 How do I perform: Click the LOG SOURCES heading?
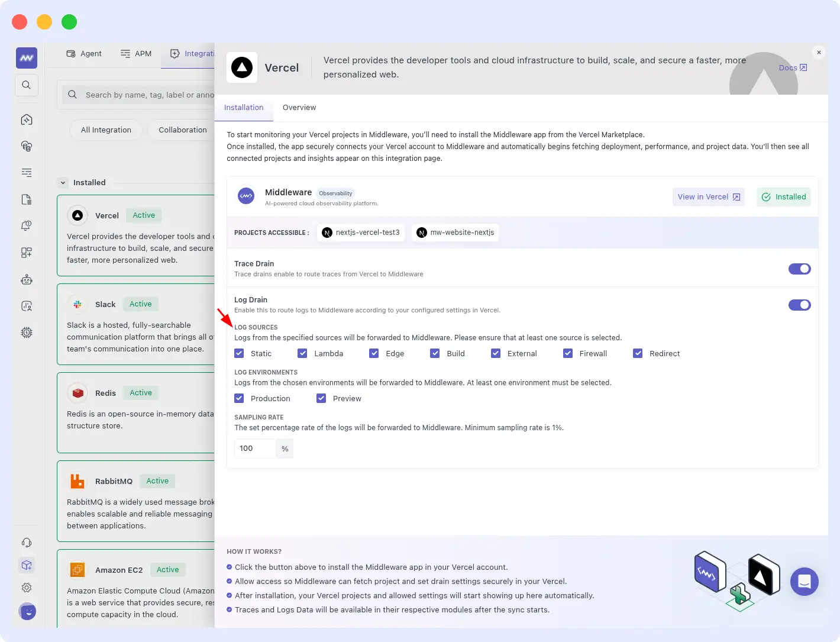point(256,327)
